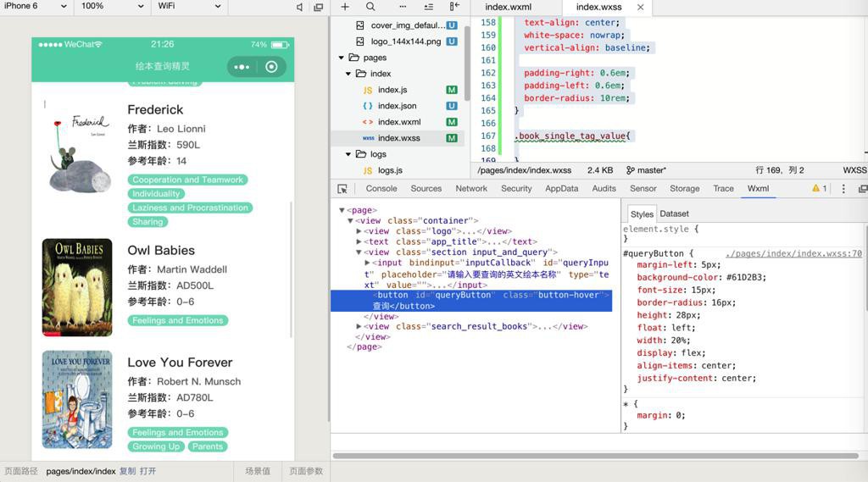Open the Dataset tab
The height and width of the screenshot is (482, 868).
click(674, 213)
